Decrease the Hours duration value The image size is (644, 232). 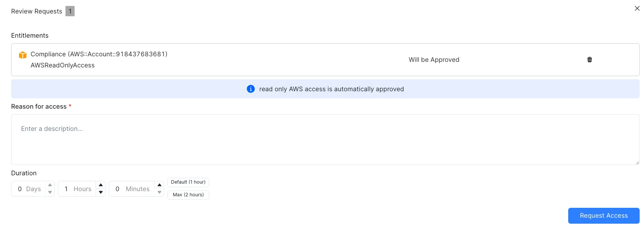pyautogui.click(x=101, y=192)
